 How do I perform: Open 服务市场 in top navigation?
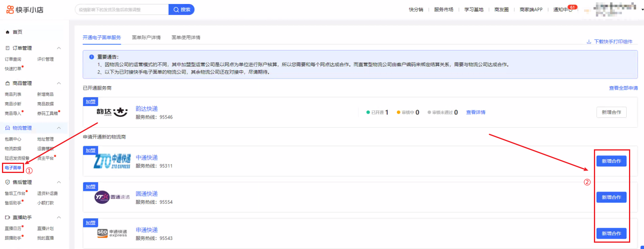point(444,9)
